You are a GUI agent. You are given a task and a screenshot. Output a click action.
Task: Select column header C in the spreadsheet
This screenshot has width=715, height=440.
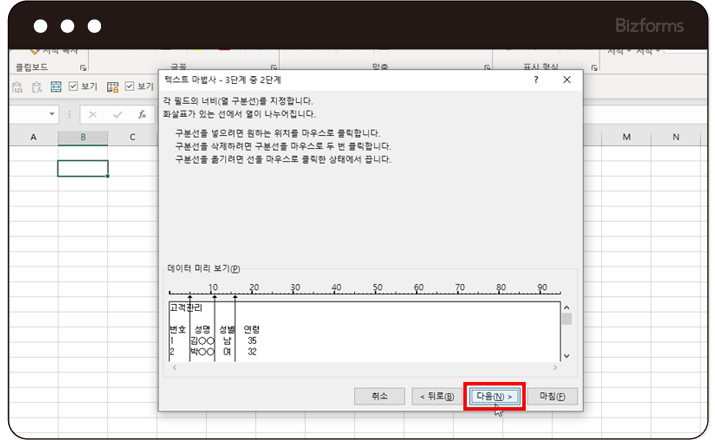coord(132,137)
